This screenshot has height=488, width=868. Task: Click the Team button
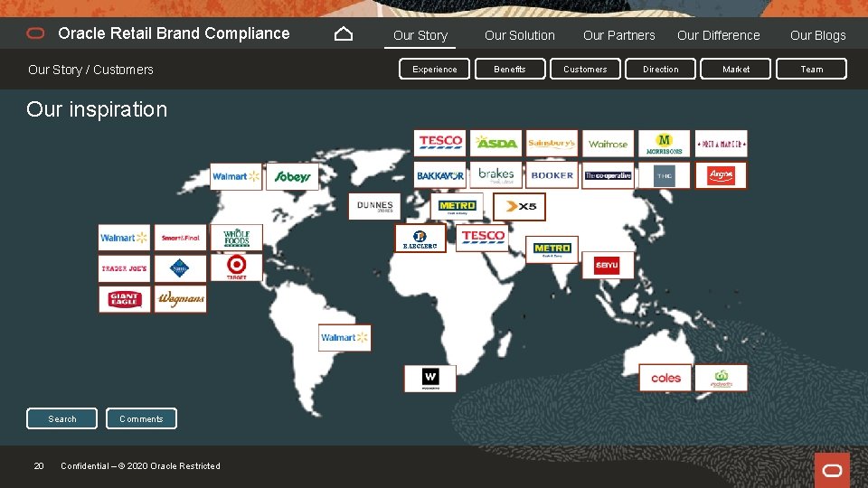click(x=812, y=70)
